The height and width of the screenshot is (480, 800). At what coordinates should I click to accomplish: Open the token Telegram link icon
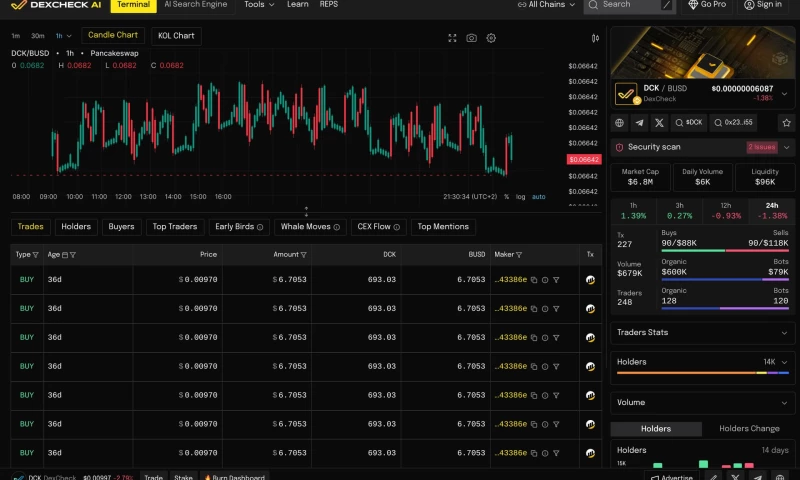pyautogui.click(x=639, y=122)
